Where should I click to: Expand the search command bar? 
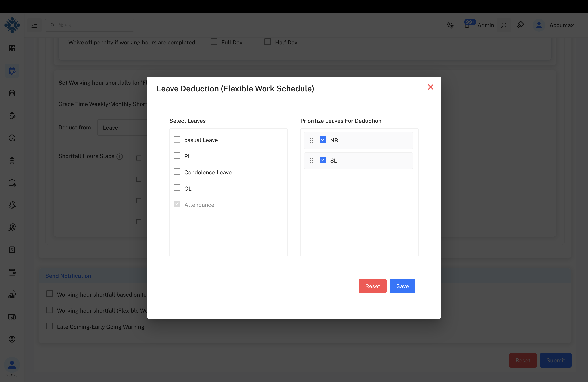[89, 25]
